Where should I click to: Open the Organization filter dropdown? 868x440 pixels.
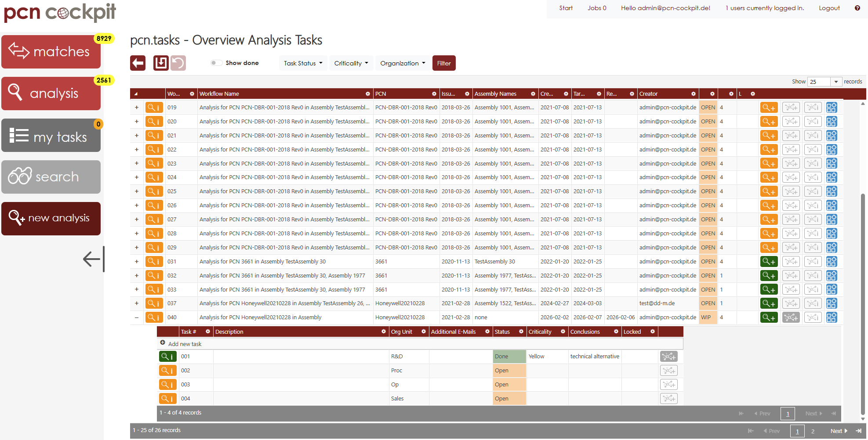(403, 63)
